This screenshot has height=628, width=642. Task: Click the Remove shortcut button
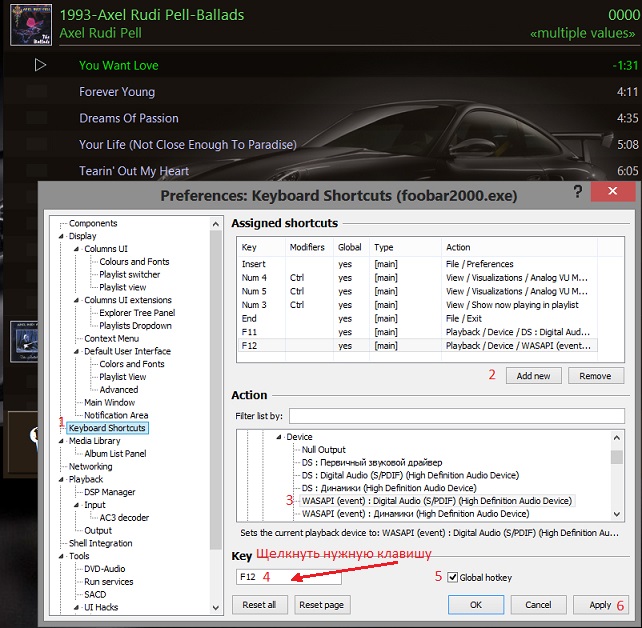coord(596,376)
